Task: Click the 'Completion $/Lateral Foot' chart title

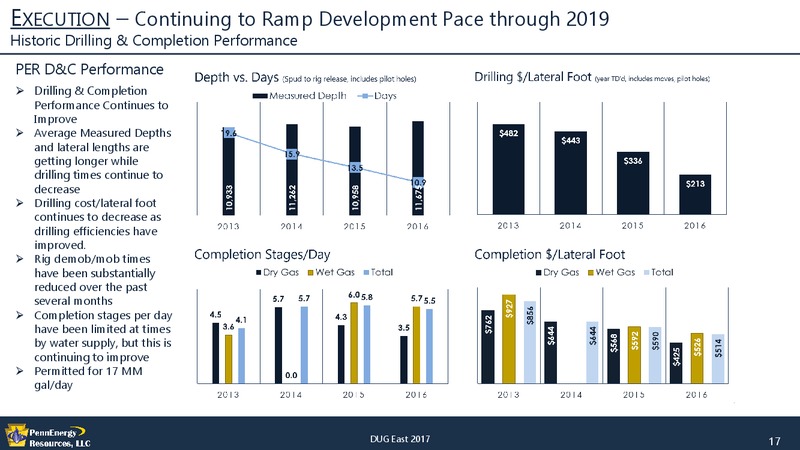Action: pyautogui.click(x=549, y=255)
